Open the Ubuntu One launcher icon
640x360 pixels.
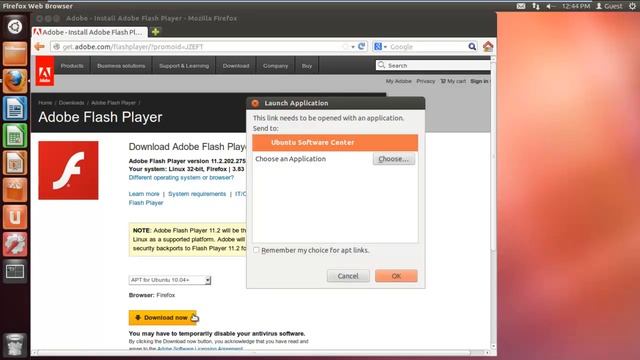(15, 217)
